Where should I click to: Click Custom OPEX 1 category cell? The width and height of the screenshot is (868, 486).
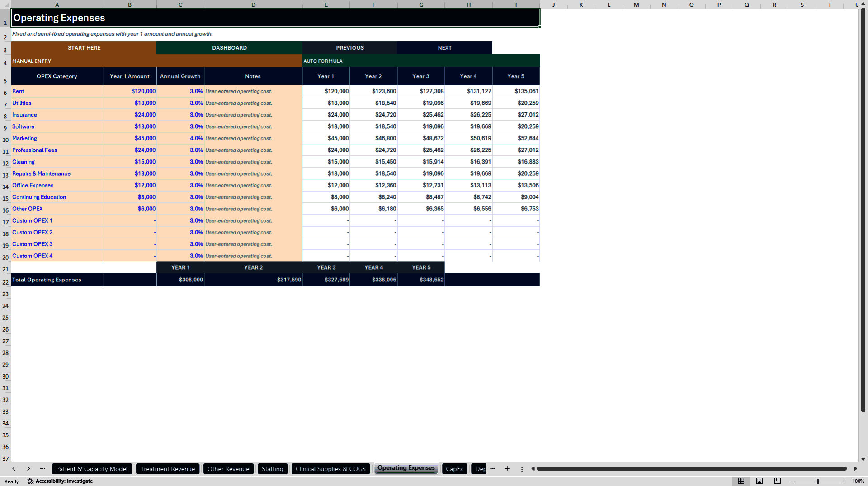(57, 220)
